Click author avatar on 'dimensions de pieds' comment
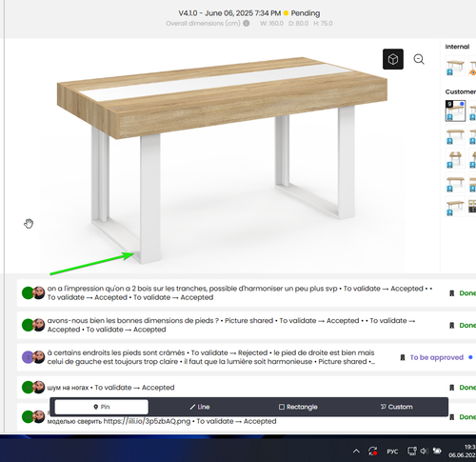This screenshot has width=476, height=462. pyautogui.click(x=39, y=325)
